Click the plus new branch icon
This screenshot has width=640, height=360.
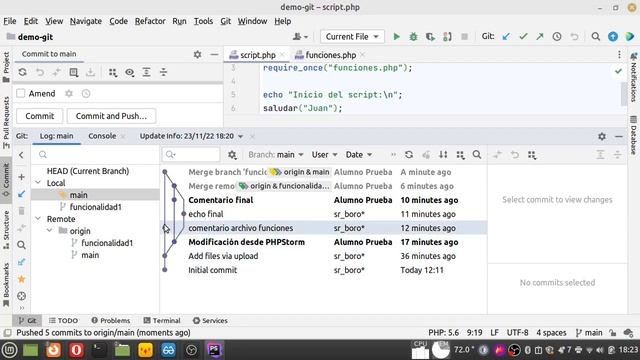(22, 177)
